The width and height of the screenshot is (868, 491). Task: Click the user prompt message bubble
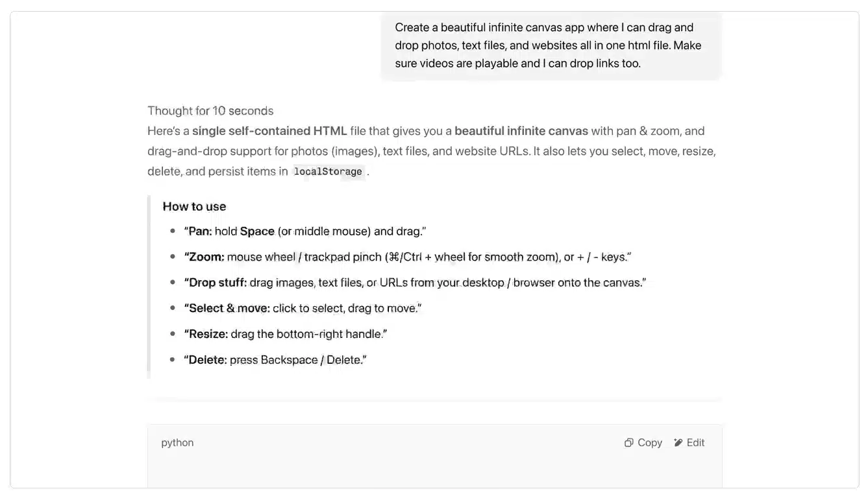551,45
